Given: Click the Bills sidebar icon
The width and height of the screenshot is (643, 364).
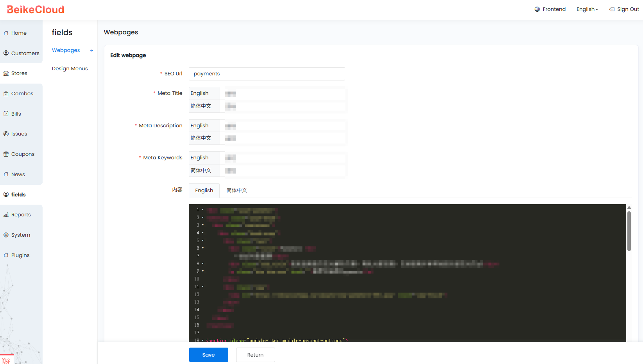Looking at the screenshot, I should click(x=6, y=114).
